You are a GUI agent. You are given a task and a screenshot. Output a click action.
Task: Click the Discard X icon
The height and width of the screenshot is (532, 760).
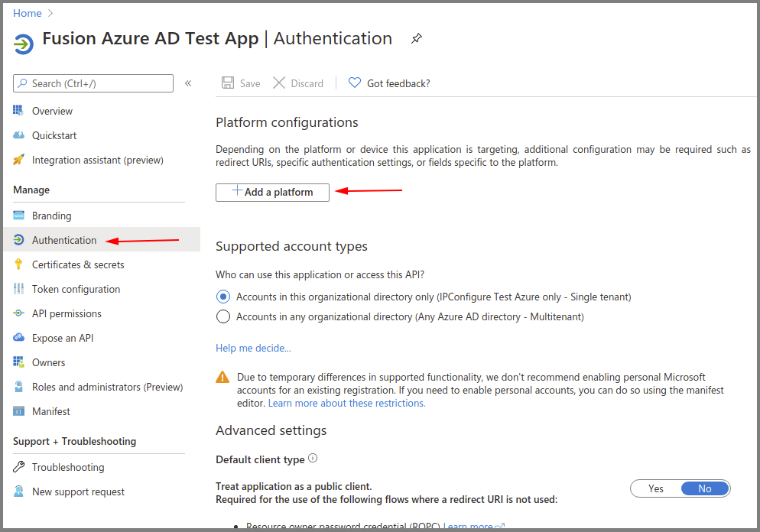click(x=279, y=83)
